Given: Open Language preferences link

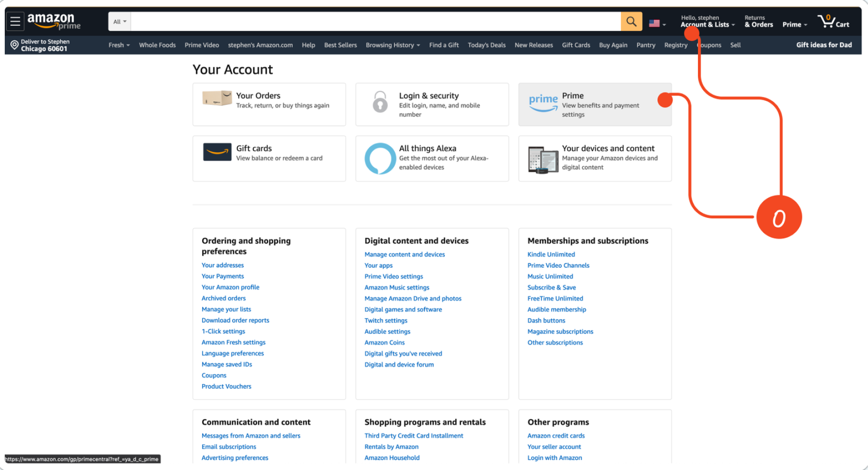Looking at the screenshot, I should [233, 353].
